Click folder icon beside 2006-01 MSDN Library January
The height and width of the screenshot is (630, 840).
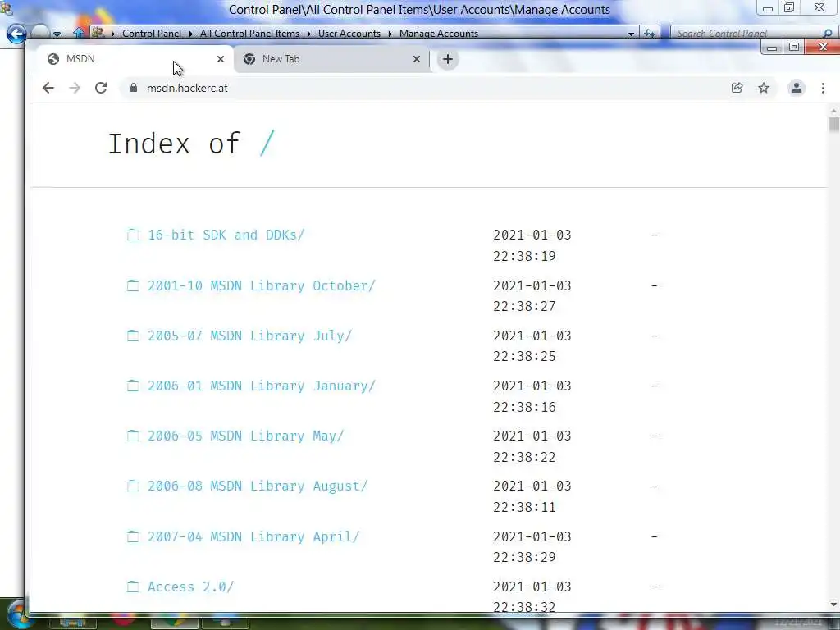133,386
